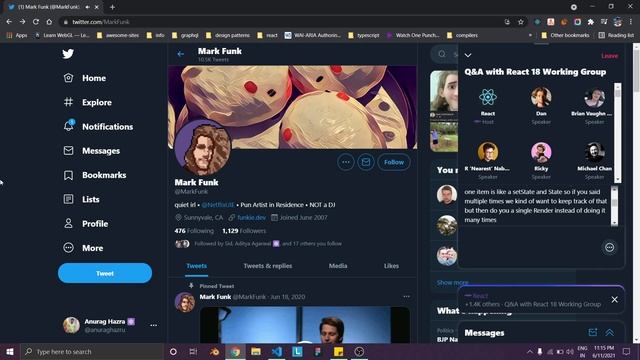This screenshot has width=640, height=360.
Task: Open the design patterns bookmark folder
Action: [228, 36]
